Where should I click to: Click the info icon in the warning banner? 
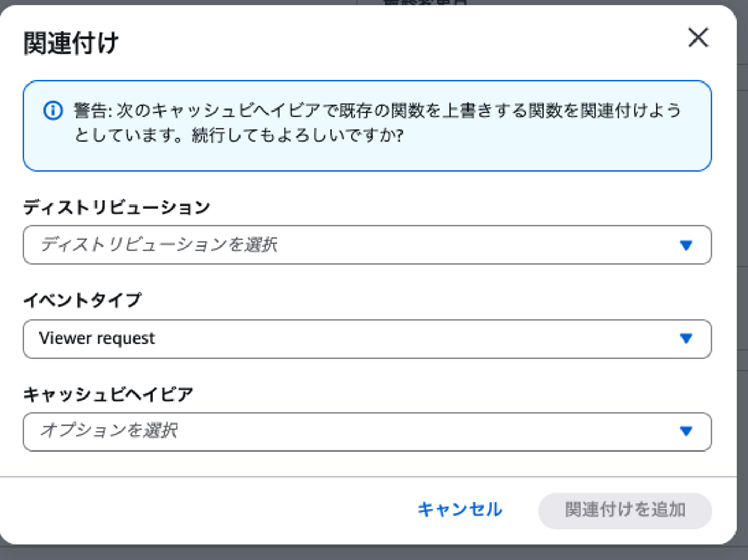point(53,111)
